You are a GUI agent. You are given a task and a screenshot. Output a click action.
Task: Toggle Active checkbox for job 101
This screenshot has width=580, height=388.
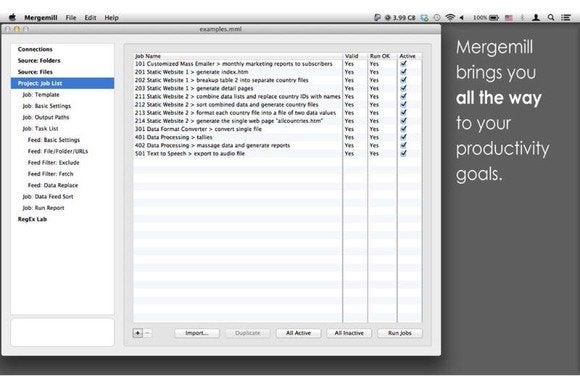[x=404, y=64]
